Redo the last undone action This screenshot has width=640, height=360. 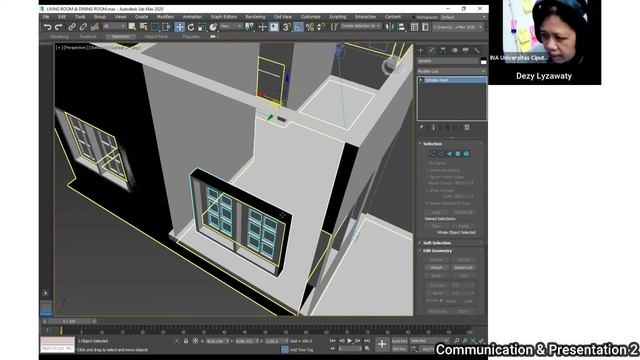[58, 27]
